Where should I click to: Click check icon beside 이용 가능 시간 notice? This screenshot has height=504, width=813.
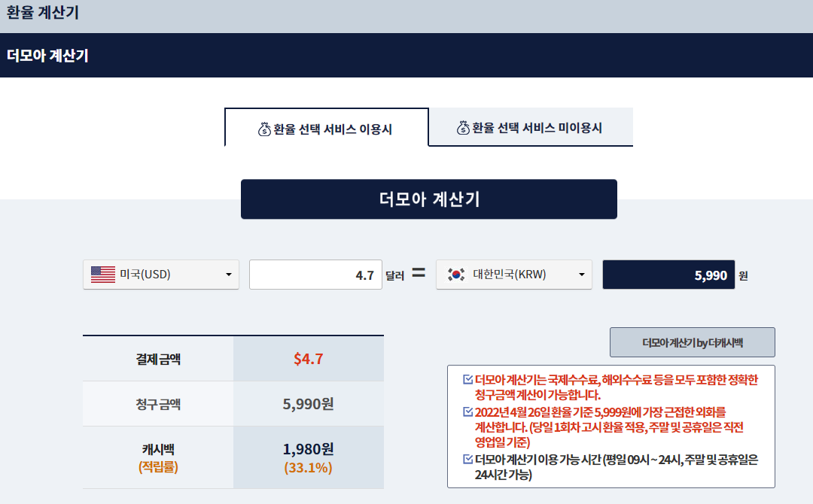point(467,459)
